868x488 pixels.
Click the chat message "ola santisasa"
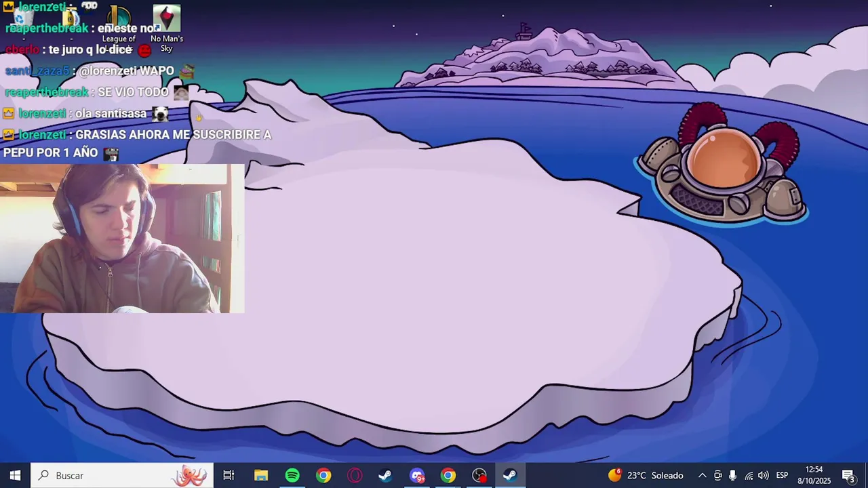(110, 113)
